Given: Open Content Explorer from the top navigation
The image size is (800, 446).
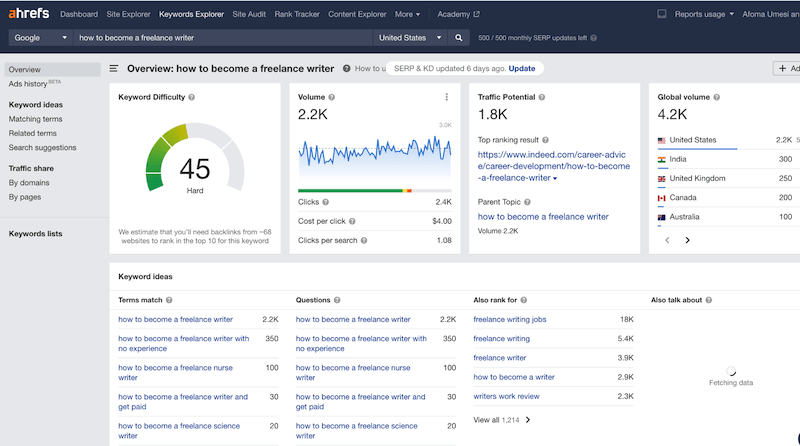Looking at the screenshot, I should (357, 14).
